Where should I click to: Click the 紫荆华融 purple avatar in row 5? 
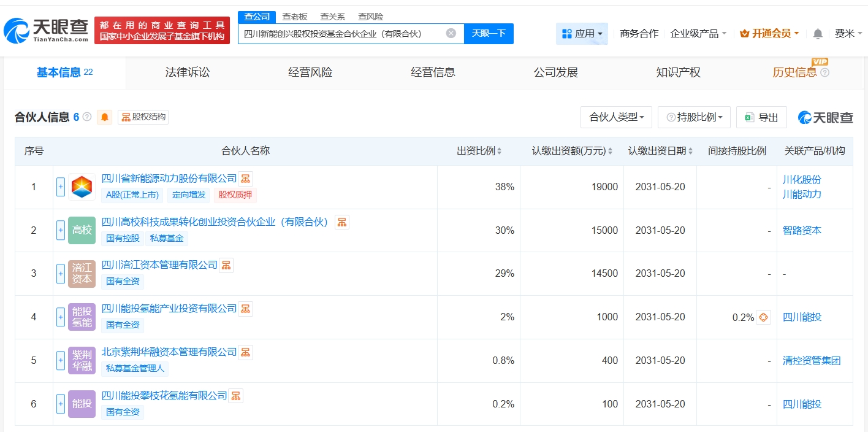[x=82, y=361]
